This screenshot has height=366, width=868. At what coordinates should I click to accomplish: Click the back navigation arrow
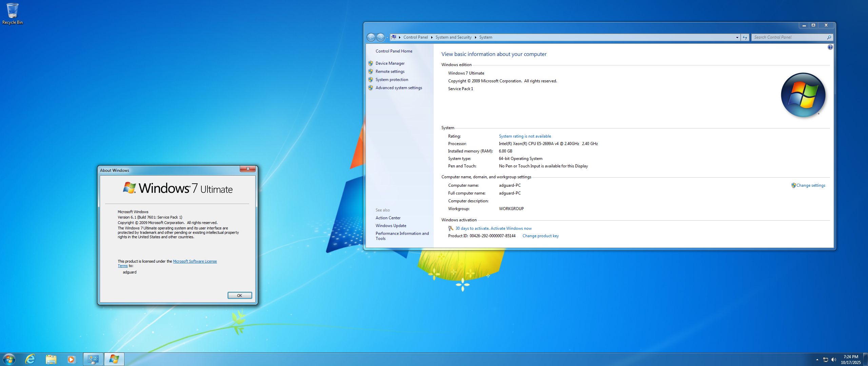pos(371,37)
